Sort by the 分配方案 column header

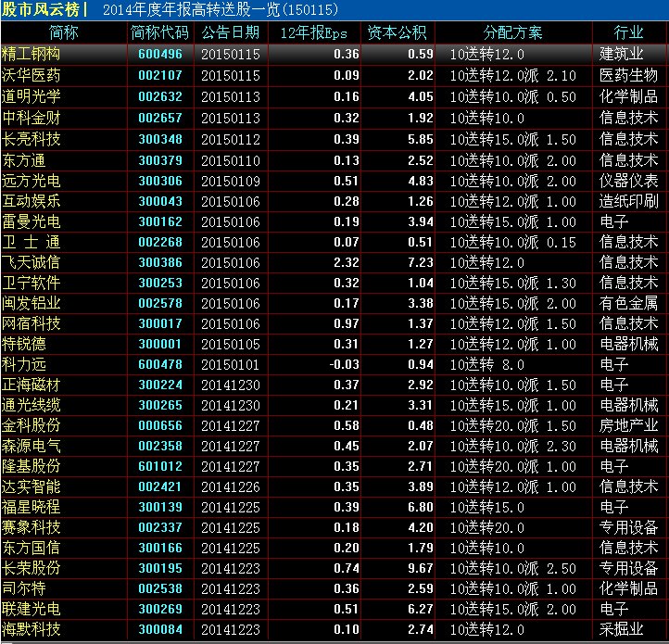[x=512, y=32]
